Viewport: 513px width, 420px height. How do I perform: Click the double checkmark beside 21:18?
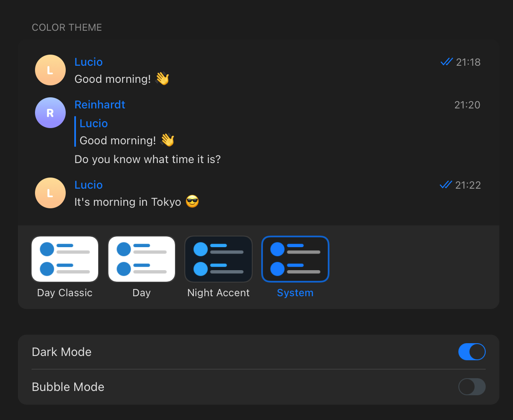coord(446,62)
